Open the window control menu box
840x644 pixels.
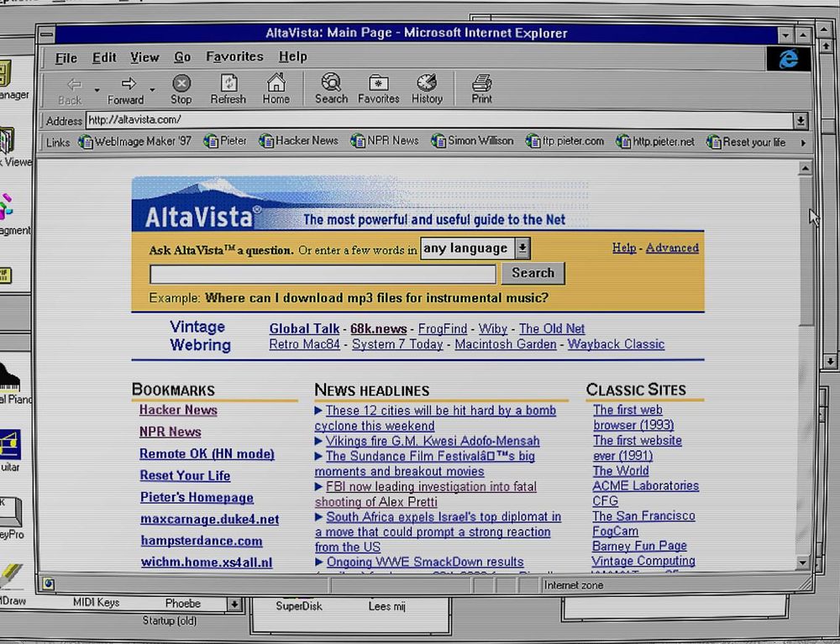pyautogui.click(x=46, y=34)
